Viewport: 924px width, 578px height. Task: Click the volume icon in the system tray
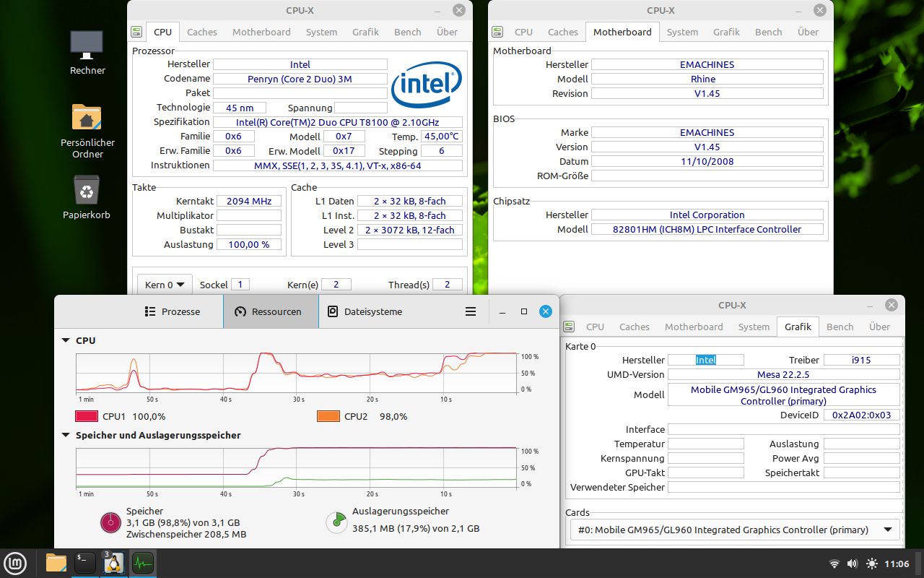tap(853, 563)
